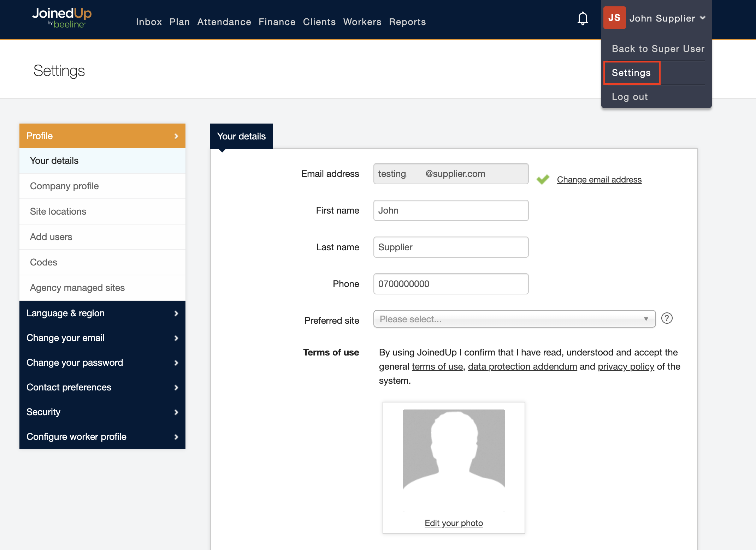Expand the Language & region section
Screen dimensions: 756x550
[102, 313]
